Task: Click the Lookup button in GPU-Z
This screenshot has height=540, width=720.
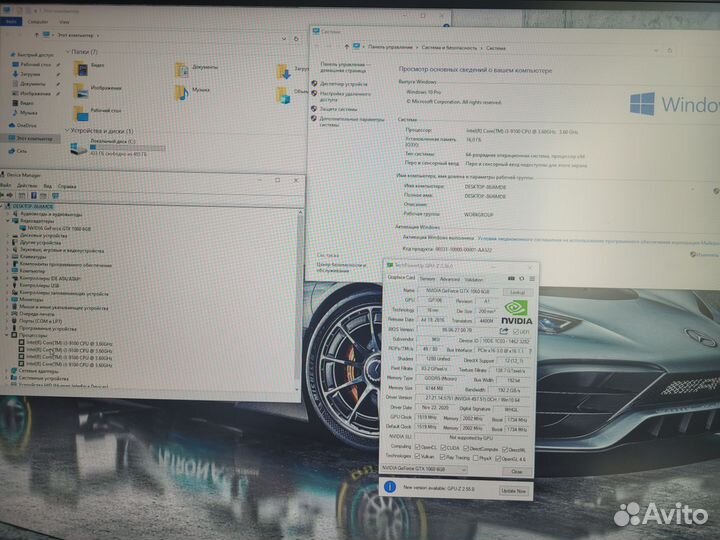Action: click(x=518, y=292)
